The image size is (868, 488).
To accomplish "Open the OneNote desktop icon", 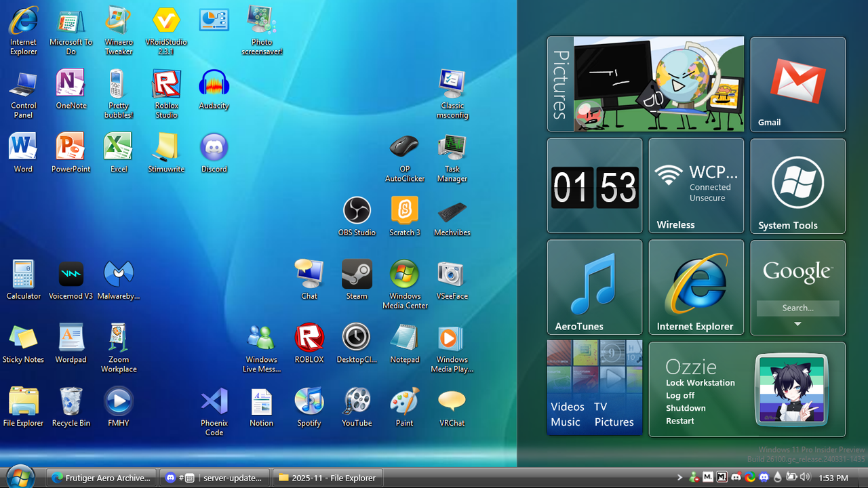I will click(x=71, y=89).
